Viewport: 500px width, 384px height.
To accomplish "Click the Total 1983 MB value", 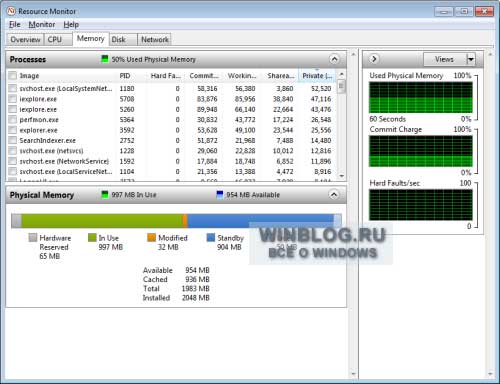I will coord(196,288).
